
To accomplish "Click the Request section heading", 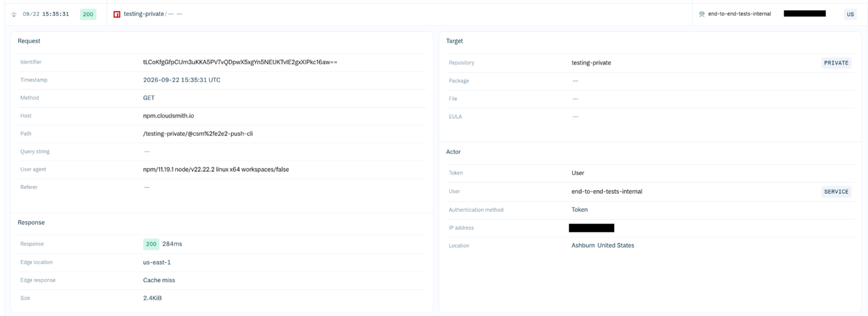I will [29, 41].
